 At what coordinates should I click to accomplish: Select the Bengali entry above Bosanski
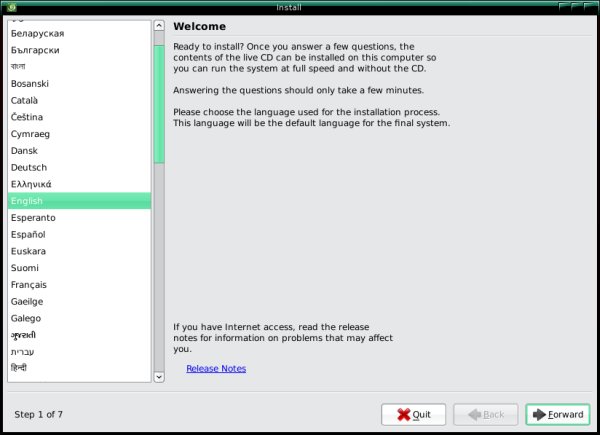point(79,67)
